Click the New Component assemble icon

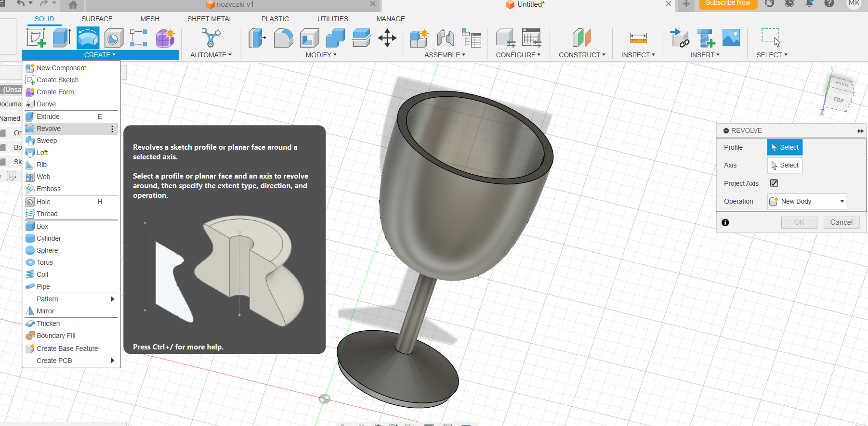(419, 38)
